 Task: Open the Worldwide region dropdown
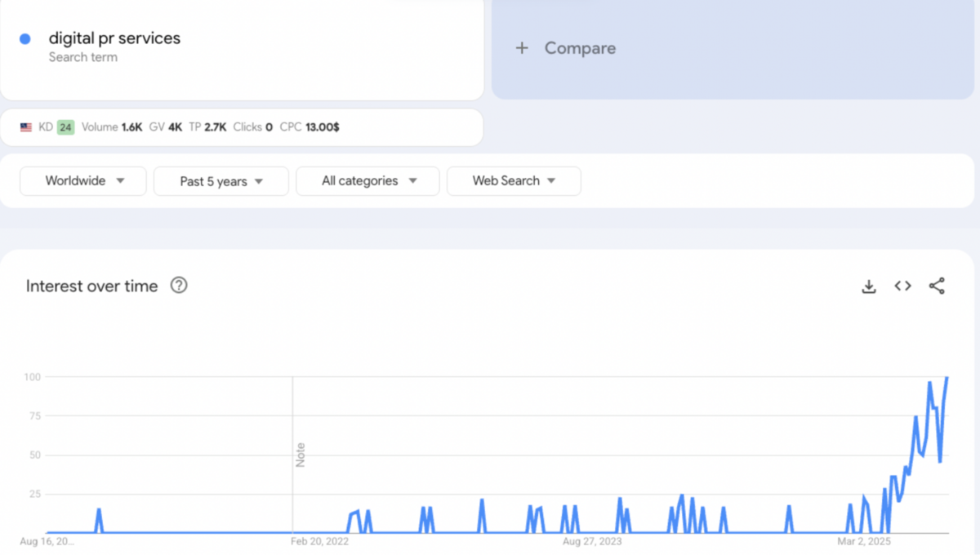tap(83, 181)
